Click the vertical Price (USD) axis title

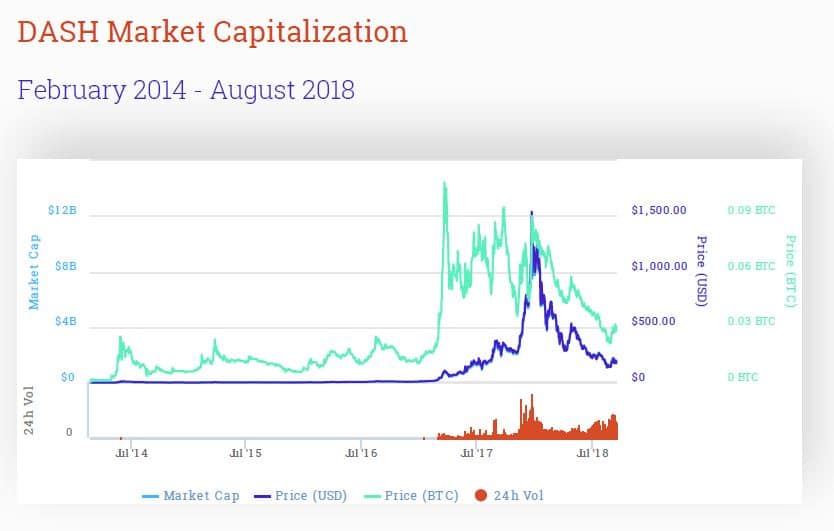(x=701, y=271)
